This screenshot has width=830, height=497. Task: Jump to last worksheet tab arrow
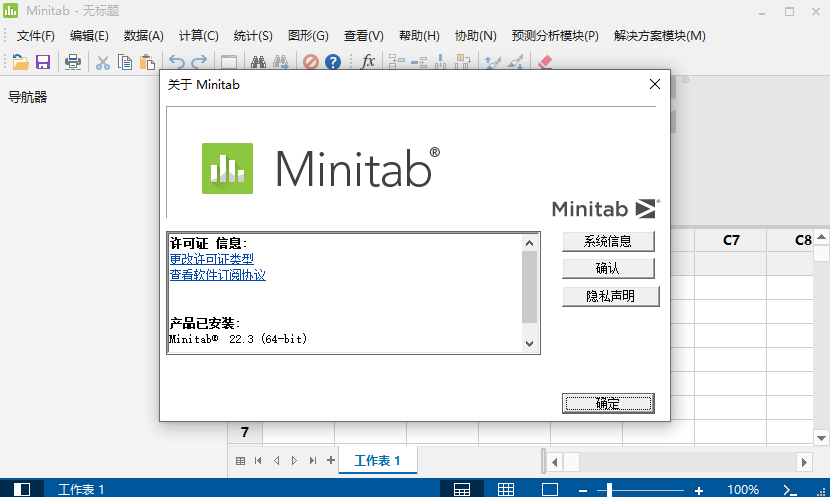pyautogui.click(x=313, y=460)
